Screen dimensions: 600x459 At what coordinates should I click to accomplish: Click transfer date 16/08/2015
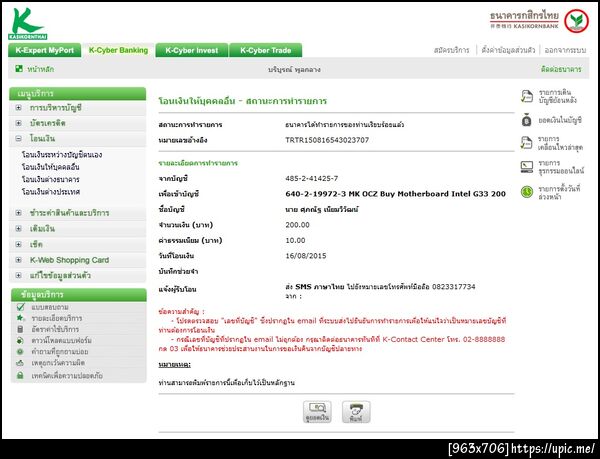click(x=306, y=256)
